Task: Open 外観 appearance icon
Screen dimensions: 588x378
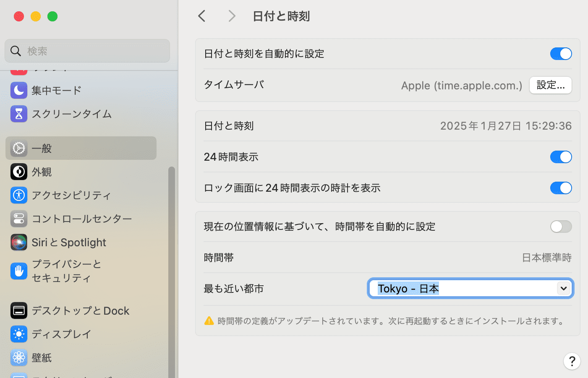Action: 19,172
